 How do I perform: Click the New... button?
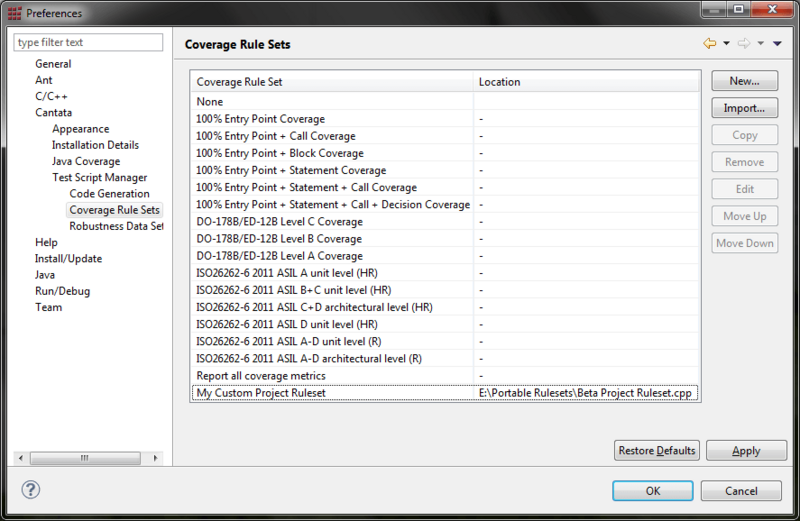click(744, 81)
